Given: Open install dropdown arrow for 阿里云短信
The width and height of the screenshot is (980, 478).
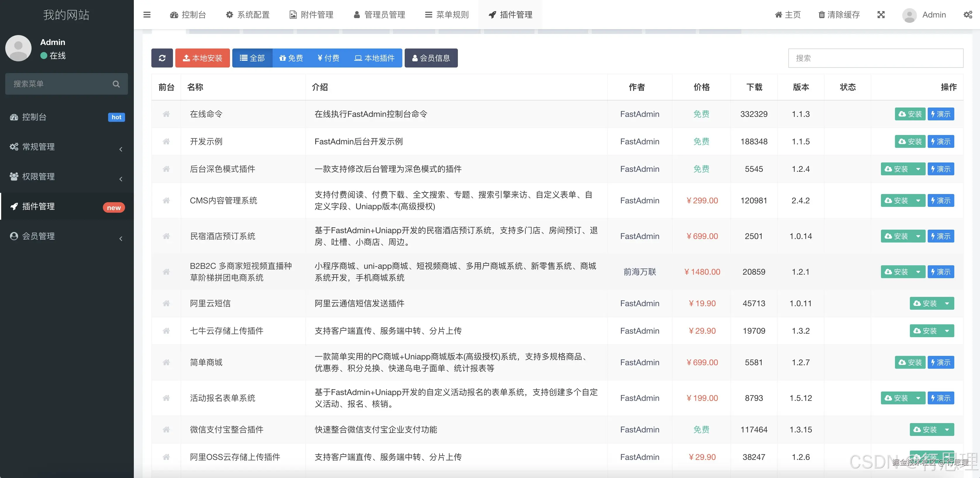Looking at the screenshot, I should (947, 304).
